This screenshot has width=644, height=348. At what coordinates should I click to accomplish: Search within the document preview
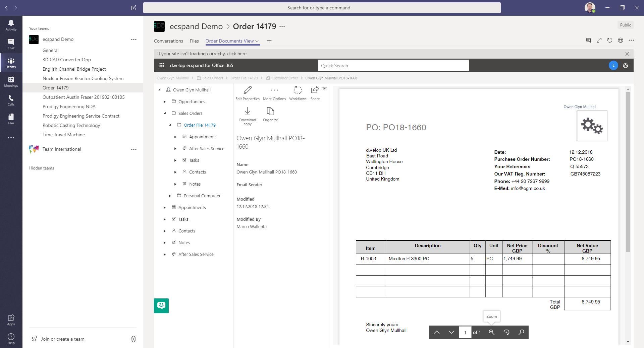[x=521, y=332]
